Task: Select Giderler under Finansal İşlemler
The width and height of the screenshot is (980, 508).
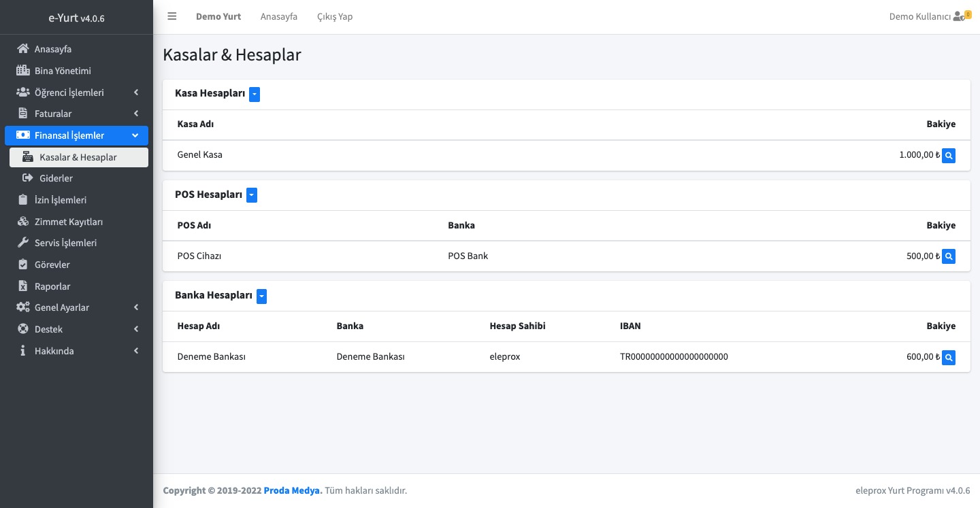Action: [x=56, y=178]
